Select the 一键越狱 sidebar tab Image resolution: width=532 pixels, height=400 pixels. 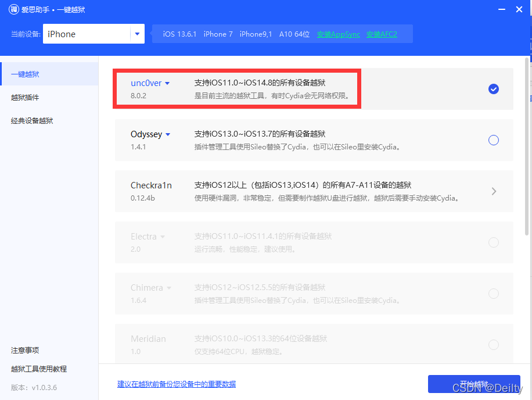[50, 74]
